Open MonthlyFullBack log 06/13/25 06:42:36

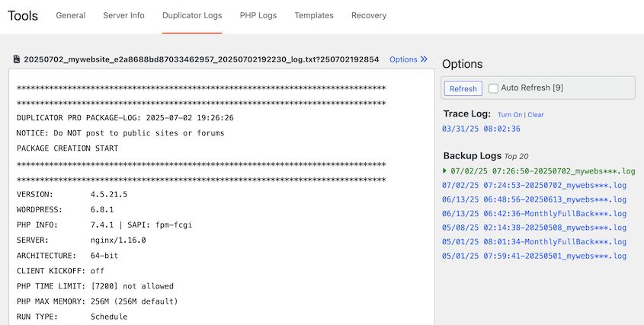point(534,214)
